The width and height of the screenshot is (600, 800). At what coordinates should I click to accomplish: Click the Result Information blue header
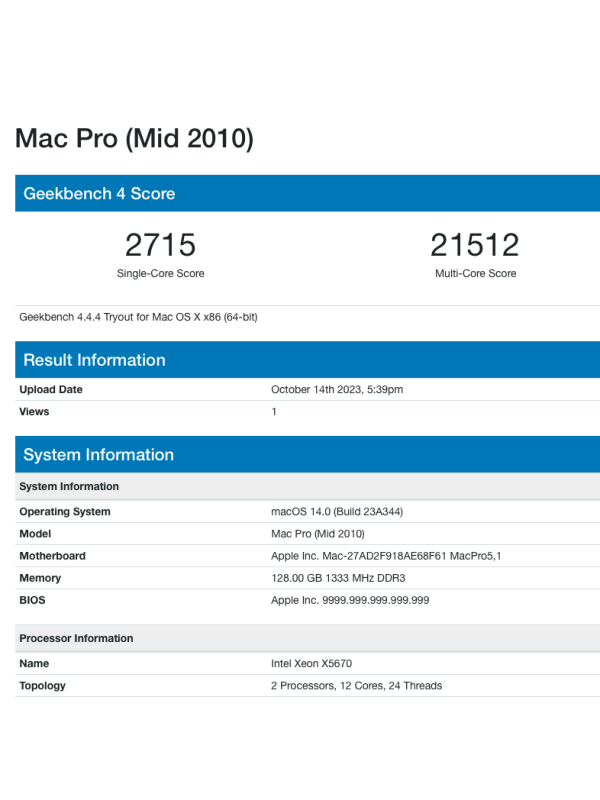pyautogui.click(x=94, y=360)
